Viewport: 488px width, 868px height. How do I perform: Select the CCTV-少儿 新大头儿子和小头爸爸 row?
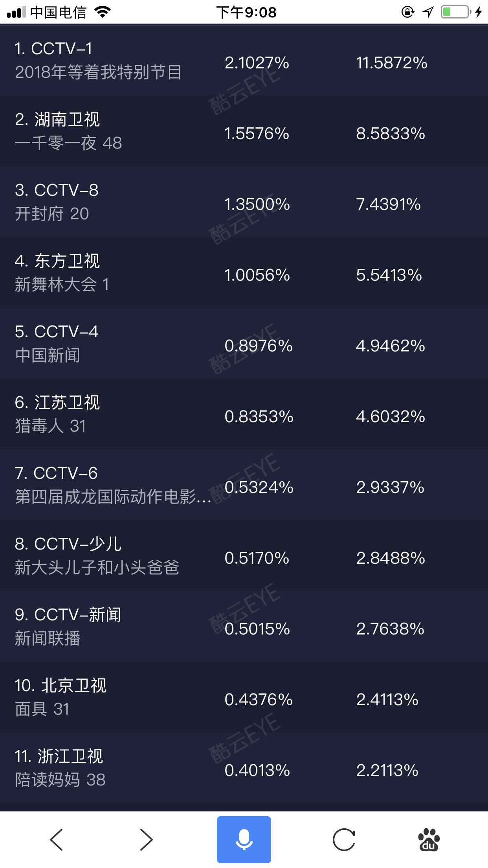click(244, 555)
